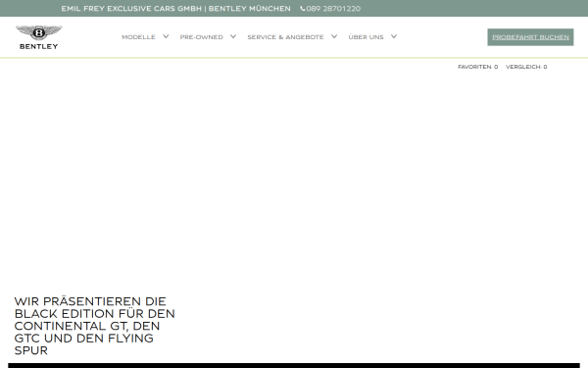The width and height of the screenshot is (588, 368).
Task: Expand the Service & Angebote chevron
Action: (334, 36)
